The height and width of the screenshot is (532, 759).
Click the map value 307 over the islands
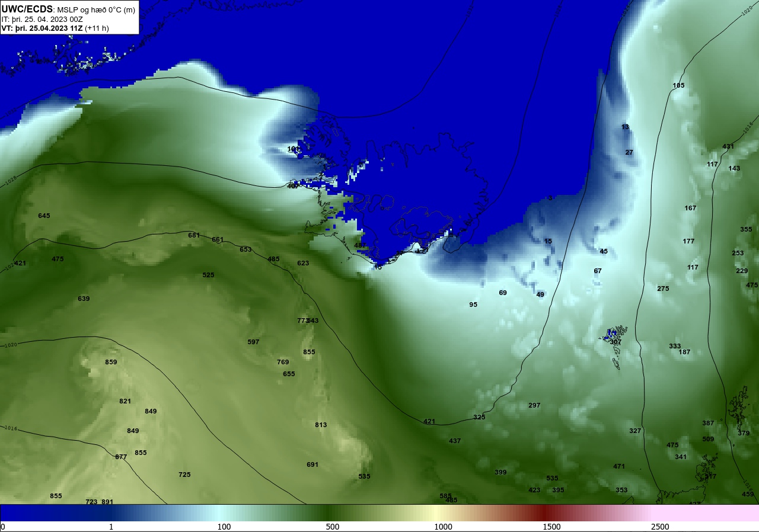(616, 342)
